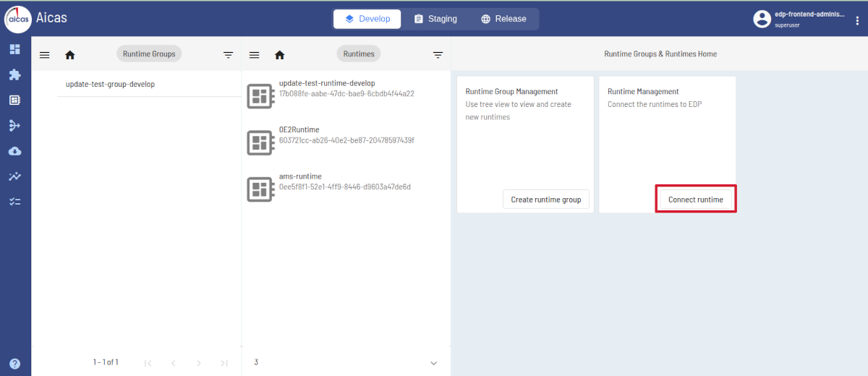Click the filter icon in Runtimes panel
868x376 pixels.
[438, 55]
